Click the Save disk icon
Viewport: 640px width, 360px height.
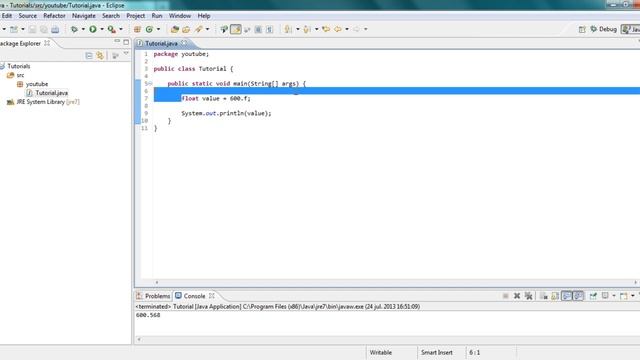(x=32, y=29)
